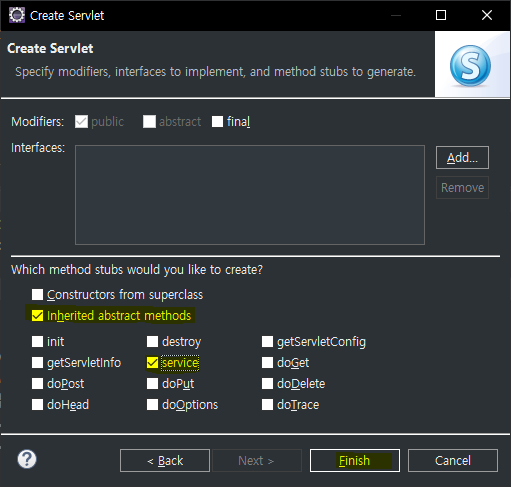
Task: Click the Eclipse gear icon in title bar
Action: [x=16, y=15]
